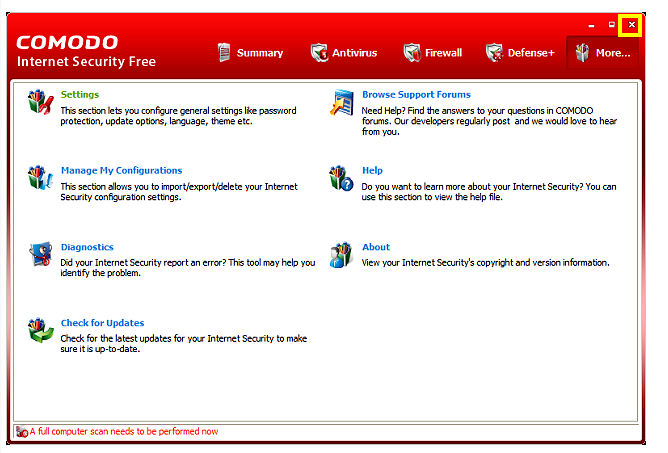Screen dimensions: 668x453
Task: View the About link
Action: click(x=376, y=247)
